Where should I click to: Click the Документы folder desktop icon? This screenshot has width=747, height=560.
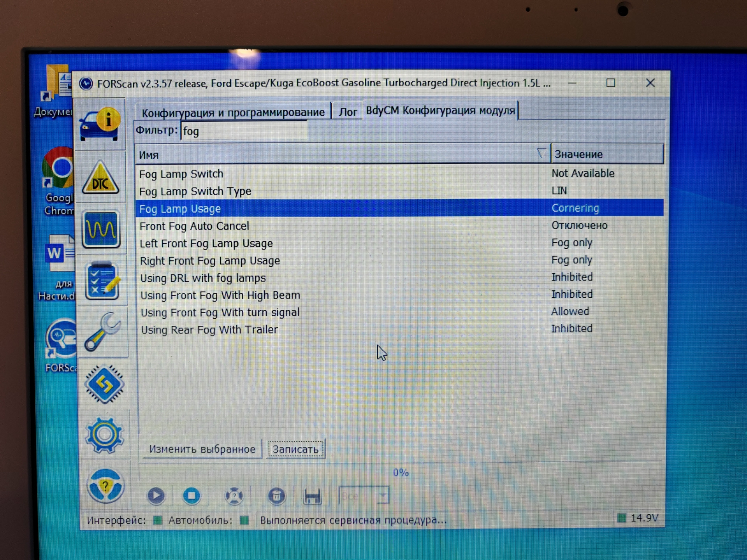(54, 90)
